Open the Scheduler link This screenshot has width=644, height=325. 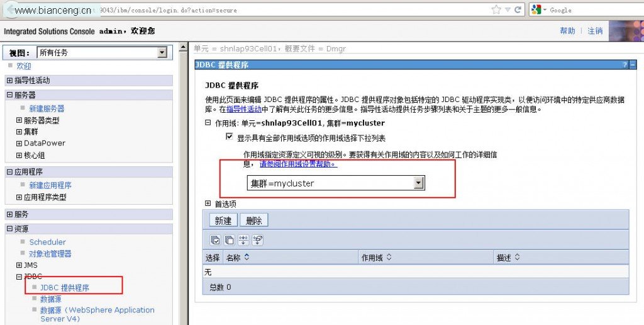click(47, 242)
